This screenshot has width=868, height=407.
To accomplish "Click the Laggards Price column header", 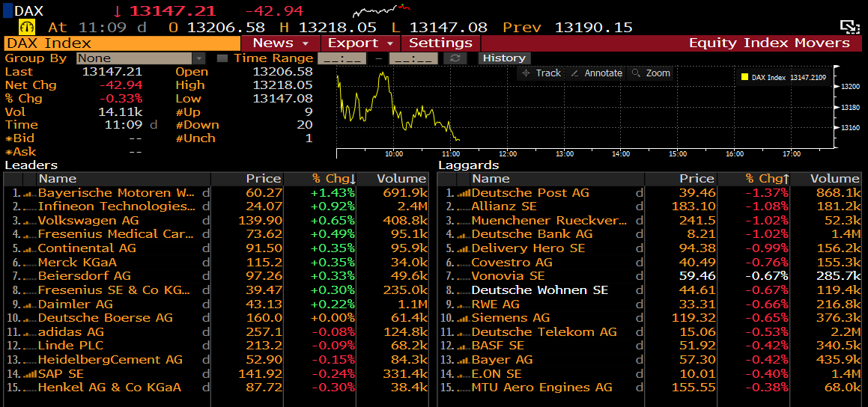I will [680, 179].
